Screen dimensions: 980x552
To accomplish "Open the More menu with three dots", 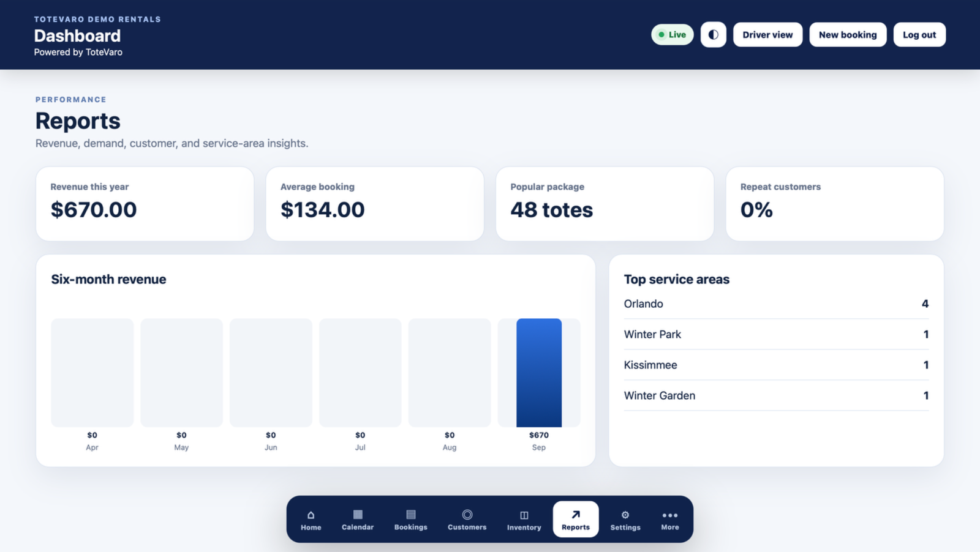I will coord(670,520).
